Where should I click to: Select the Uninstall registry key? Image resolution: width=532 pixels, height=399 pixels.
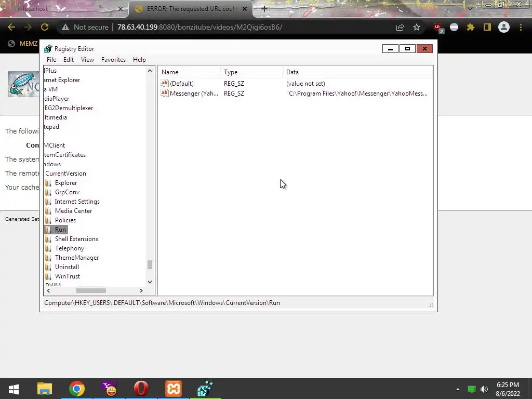tap(67, 267)
